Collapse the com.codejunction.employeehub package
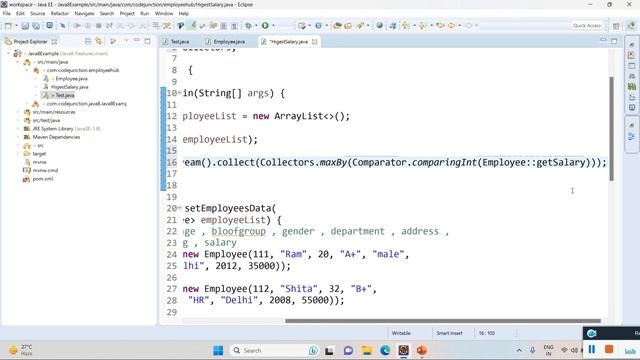Screen dimensions: 640x360 pos(27,70)
